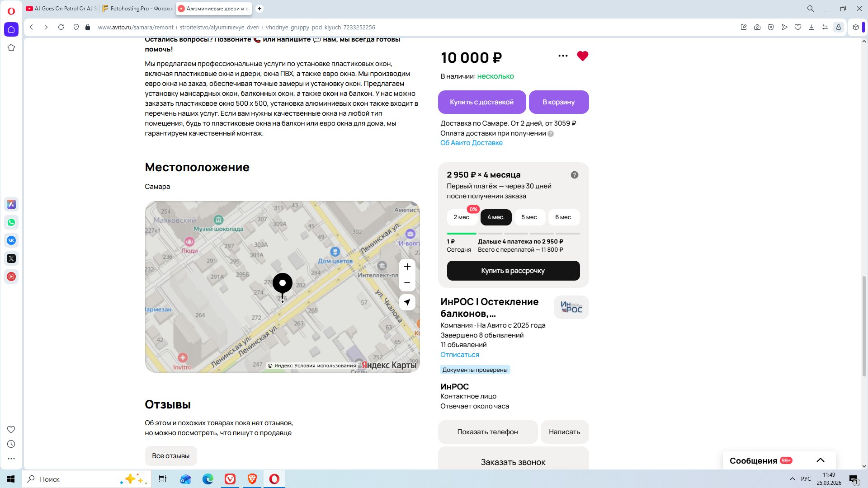Click the map zoom out minus button
Screen dimensions: 868x488
coord(407,283)
